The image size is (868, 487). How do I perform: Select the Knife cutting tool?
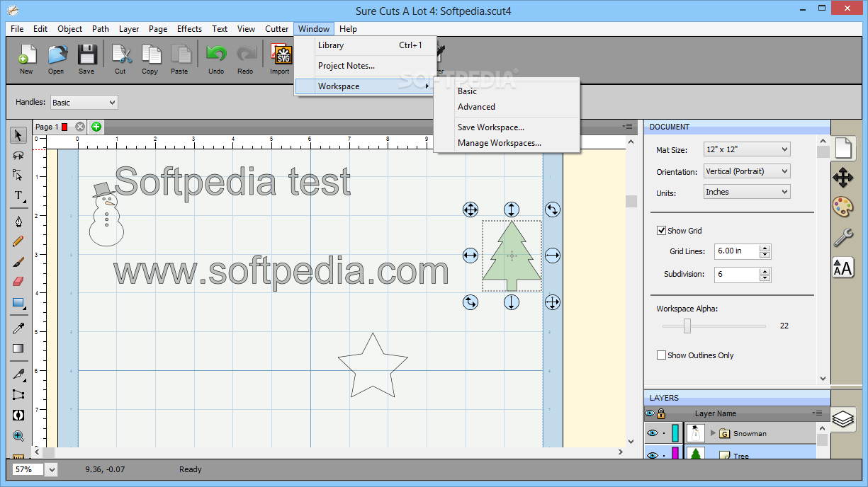[x=18, y=374]
